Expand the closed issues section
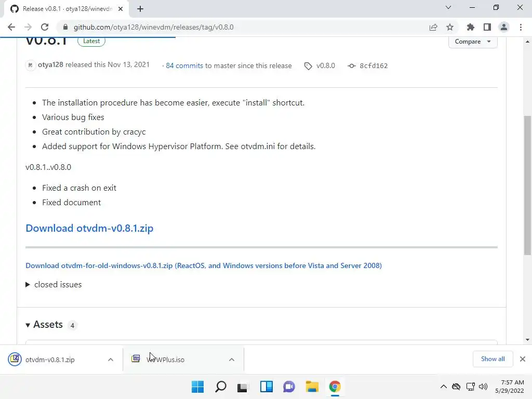The width and height of the screenshot is (532, 399). pos(54,284)
